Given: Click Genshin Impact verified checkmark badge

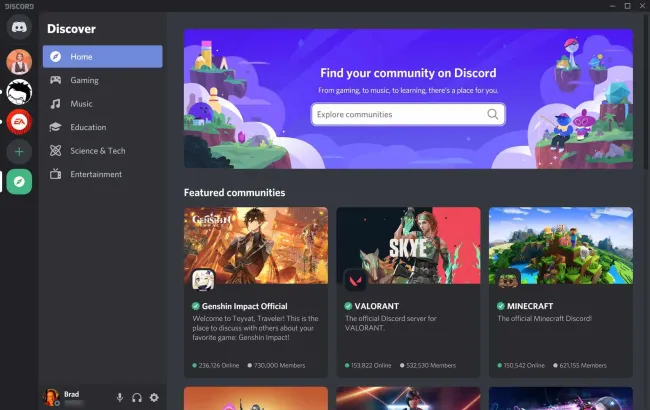Looking at the screenshot, I should click(196, 306).
